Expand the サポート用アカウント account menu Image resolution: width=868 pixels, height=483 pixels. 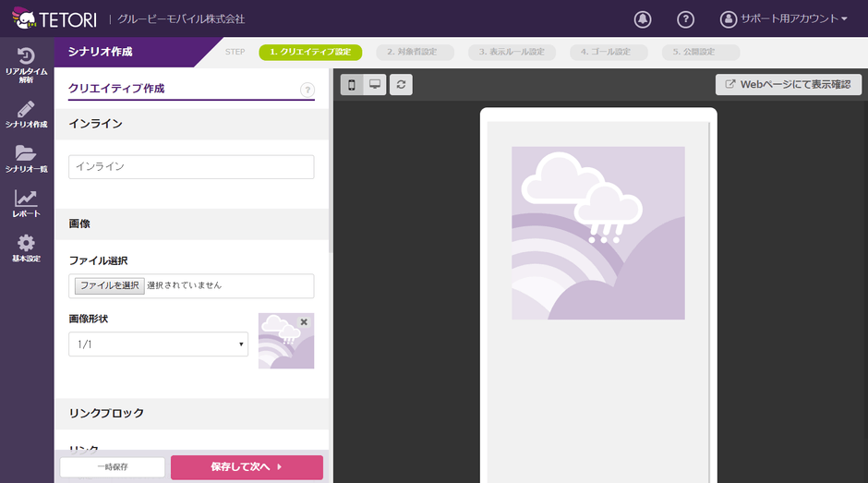click(x=784, y=19)
